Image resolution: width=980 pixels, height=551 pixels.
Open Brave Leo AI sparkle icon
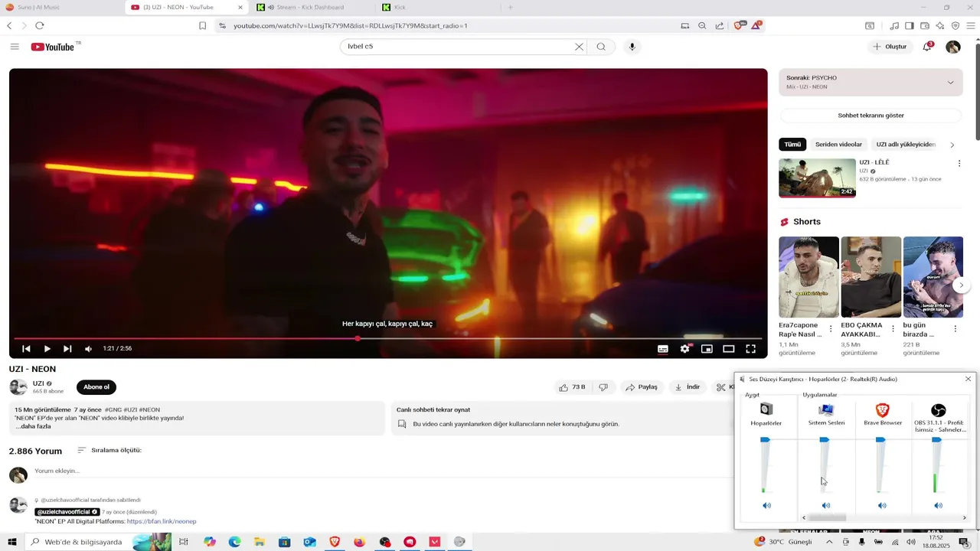coord(940,25)
